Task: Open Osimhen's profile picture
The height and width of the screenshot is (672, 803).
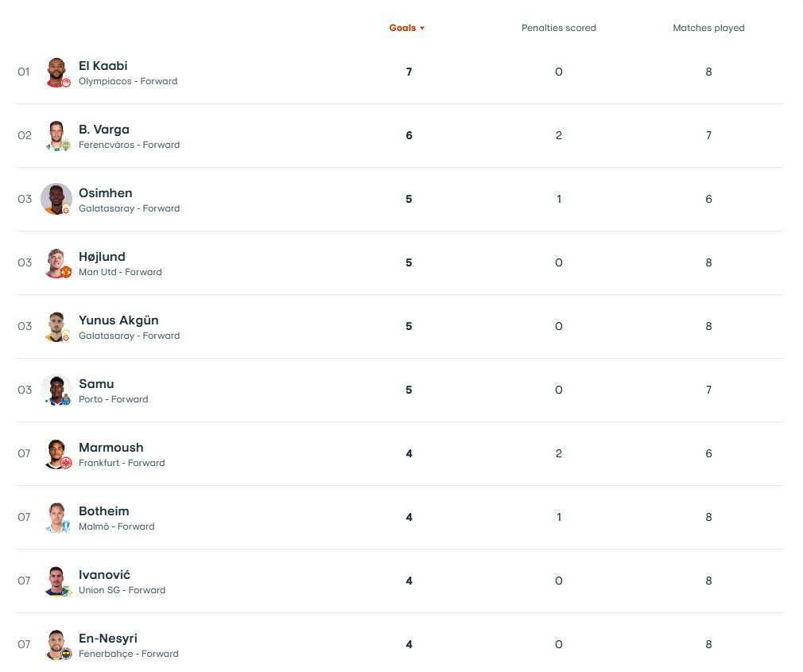Action: click(56, 199)
